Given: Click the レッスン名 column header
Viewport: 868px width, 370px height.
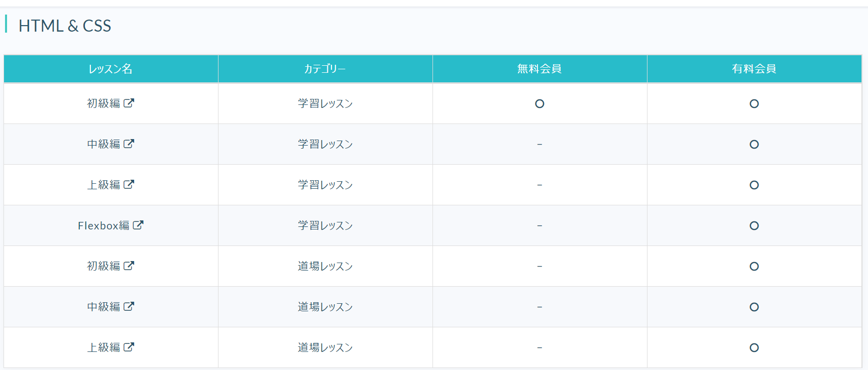Looking at the screenshot, I should (111, 69).
